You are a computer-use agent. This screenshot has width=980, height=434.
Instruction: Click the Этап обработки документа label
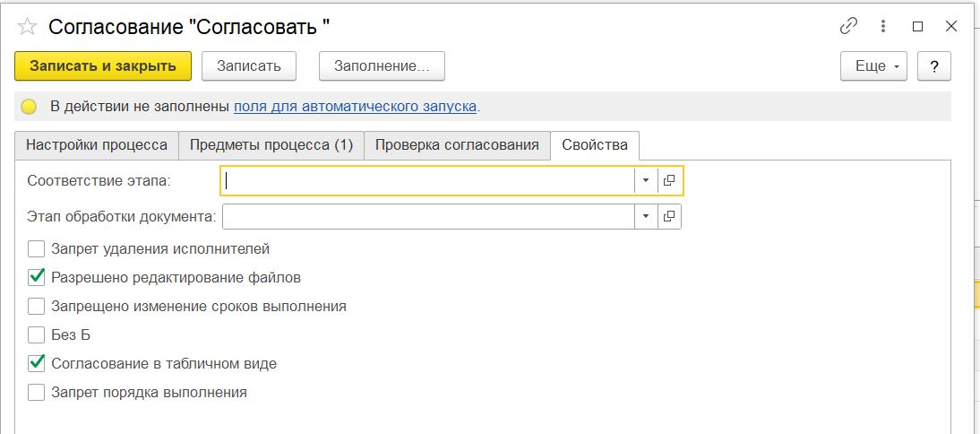pos(122,217)
